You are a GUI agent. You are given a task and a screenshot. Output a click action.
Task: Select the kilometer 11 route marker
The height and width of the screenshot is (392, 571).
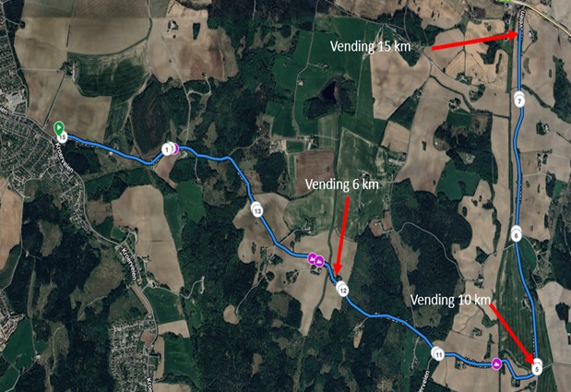[439, 355]
